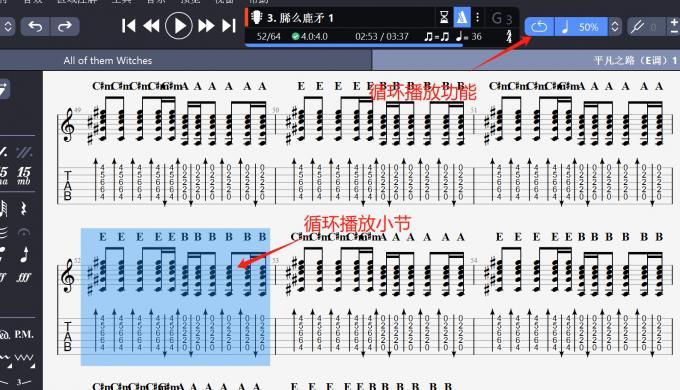The height and width of the screenshot is (390, 680).
Task: Add a fermata symbol
Action: [24, 232]
